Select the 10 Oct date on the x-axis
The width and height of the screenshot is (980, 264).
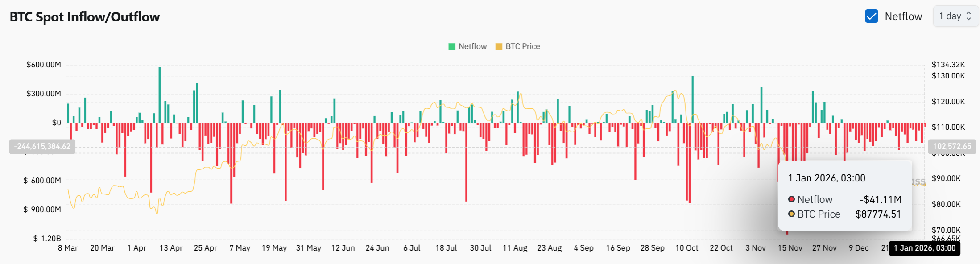[686, 248]
